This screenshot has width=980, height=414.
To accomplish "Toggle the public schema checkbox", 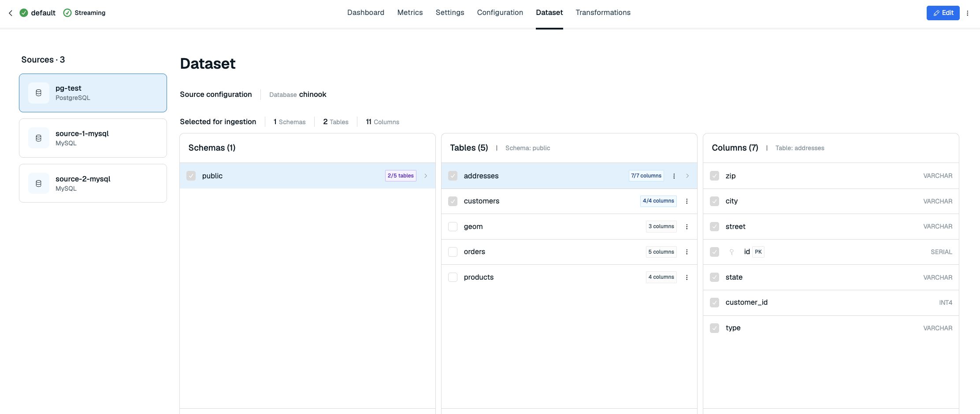I will coord(191,176).
